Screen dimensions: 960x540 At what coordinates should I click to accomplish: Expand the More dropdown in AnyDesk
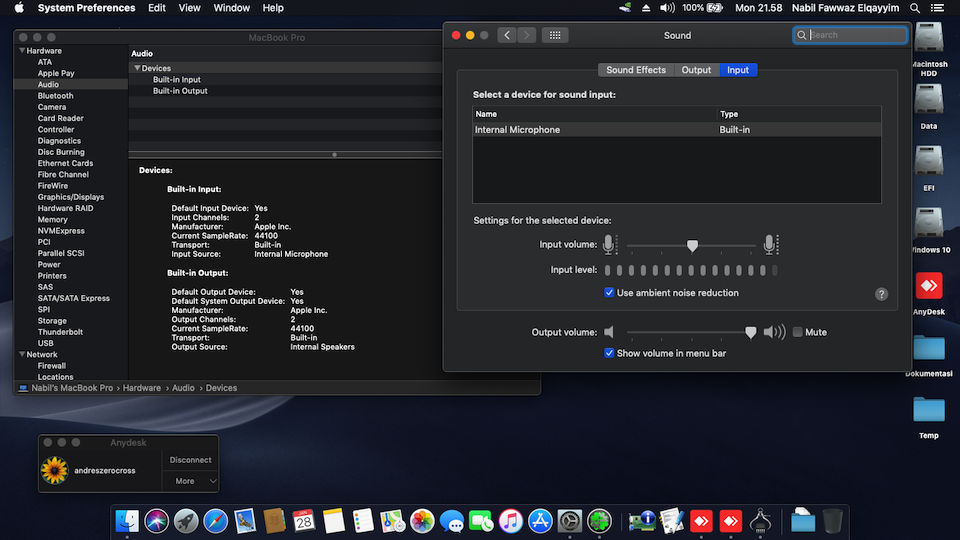point(190,481)
